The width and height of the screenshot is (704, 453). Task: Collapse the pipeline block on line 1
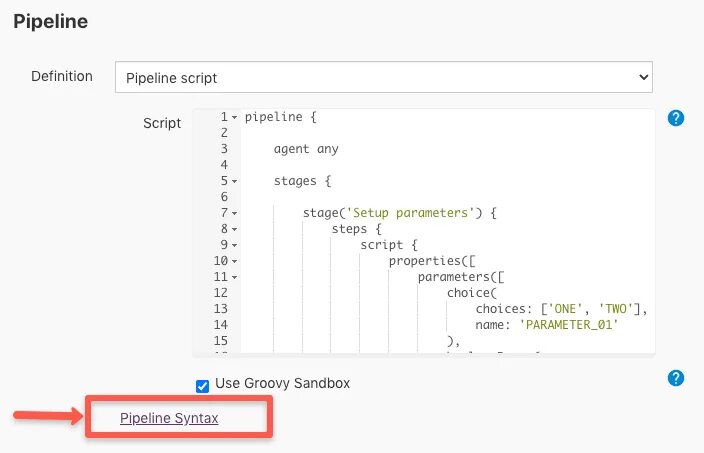click(x=234, y=118)
